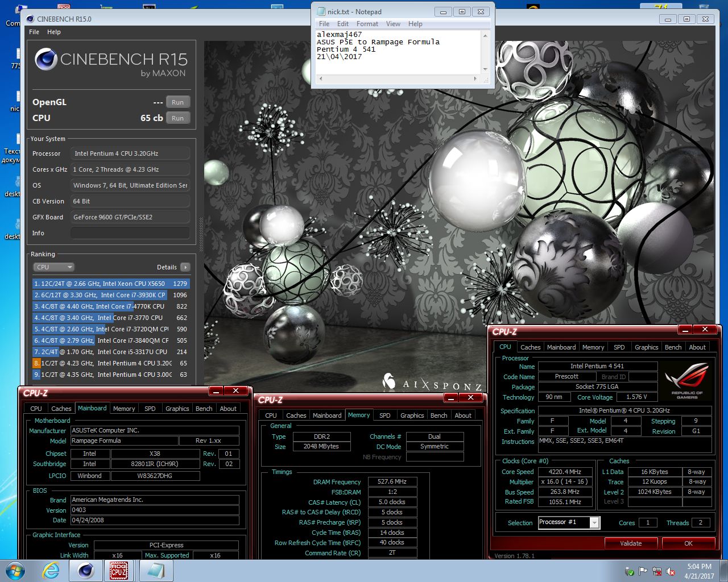This screenshot has height=582, width=728.
Task: Activate the ROG CPU-Z taskbar icon
Action: (x=119, y=571)
